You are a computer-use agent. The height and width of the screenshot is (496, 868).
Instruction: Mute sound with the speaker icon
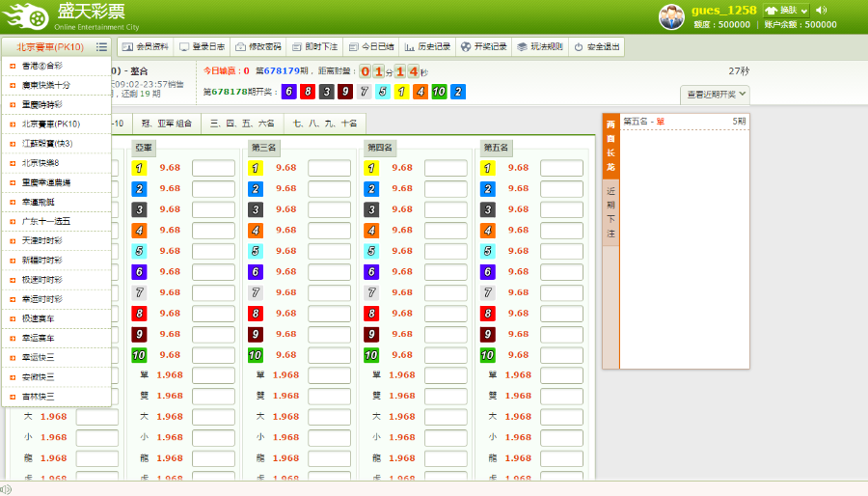click(822, 11)
